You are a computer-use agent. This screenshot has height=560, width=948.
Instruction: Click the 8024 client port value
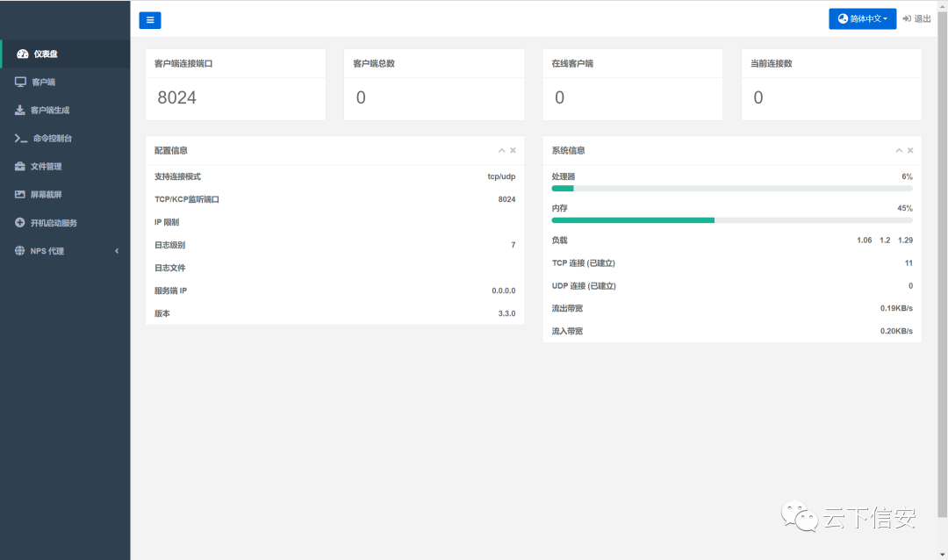pos(176,98)
